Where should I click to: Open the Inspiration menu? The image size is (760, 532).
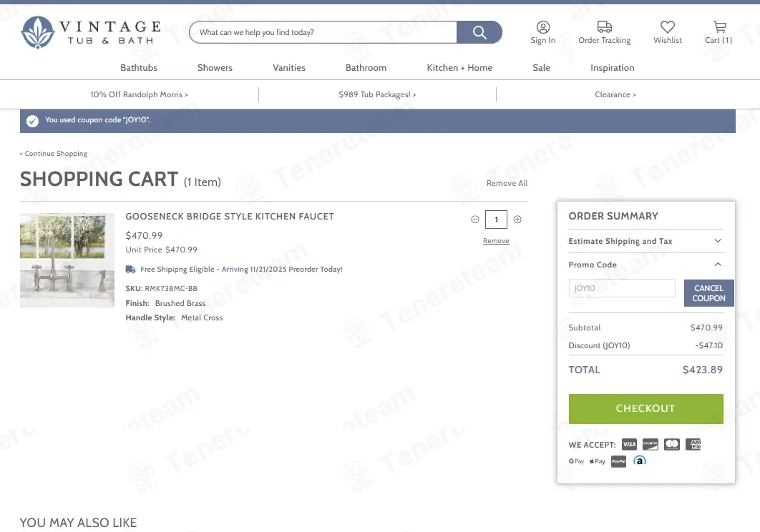tap(612, 68)
